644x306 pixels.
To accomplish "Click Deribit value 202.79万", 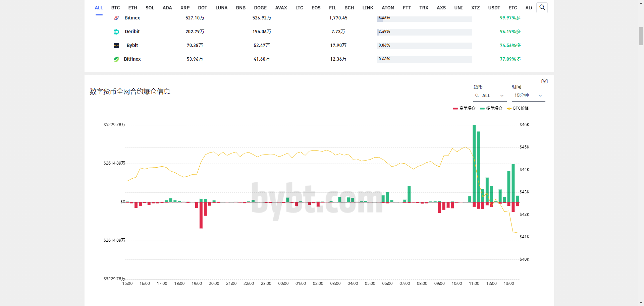I will coord(195,32).
